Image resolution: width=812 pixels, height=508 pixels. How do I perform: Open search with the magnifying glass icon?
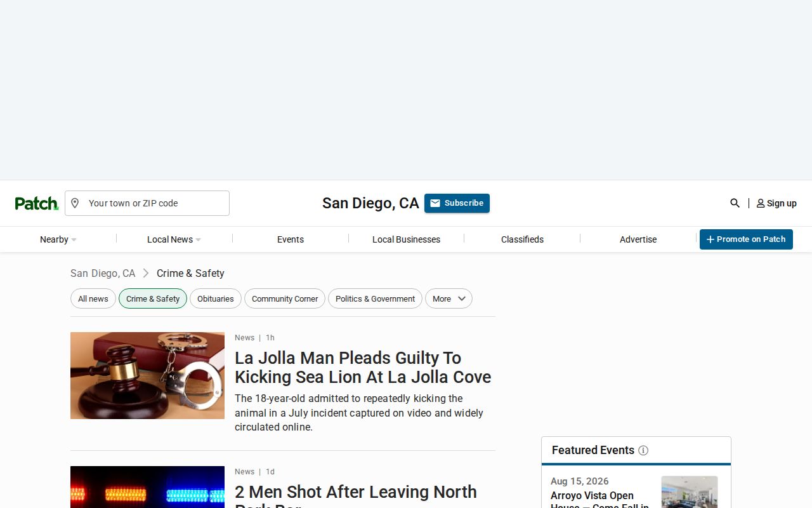(735, 203)
